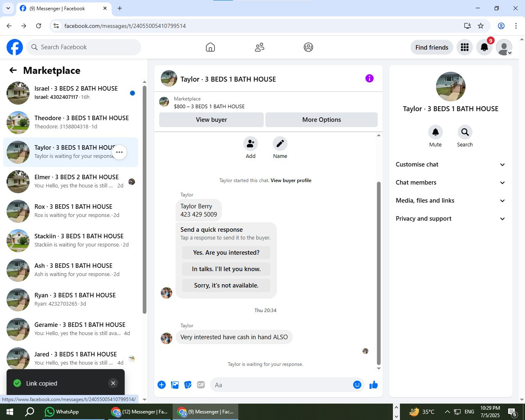The width and height of the screenshot is (525, 420).
Task: Open notifications bell with 9 badge
Action: pyautogui.click(x=484, y=47)
